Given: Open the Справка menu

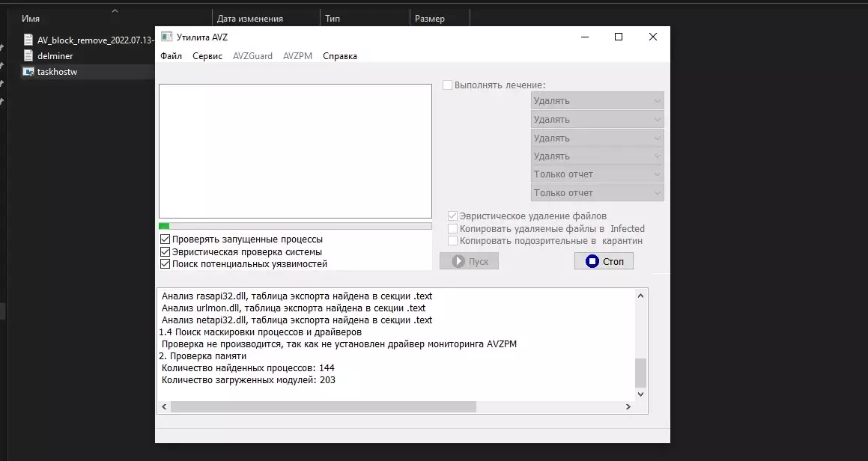Looking at the screenshot, I should tap(340, 56).
